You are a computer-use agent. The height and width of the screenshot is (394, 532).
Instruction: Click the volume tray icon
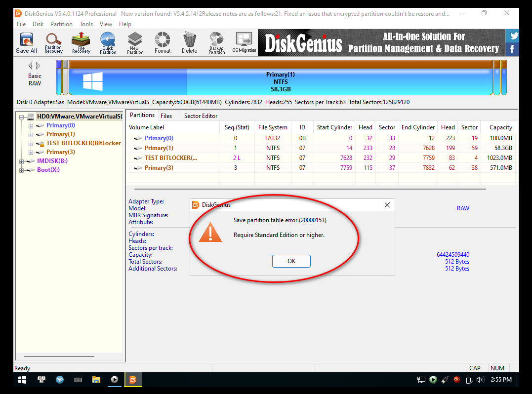pyautogui.click(x=480, y=380)
